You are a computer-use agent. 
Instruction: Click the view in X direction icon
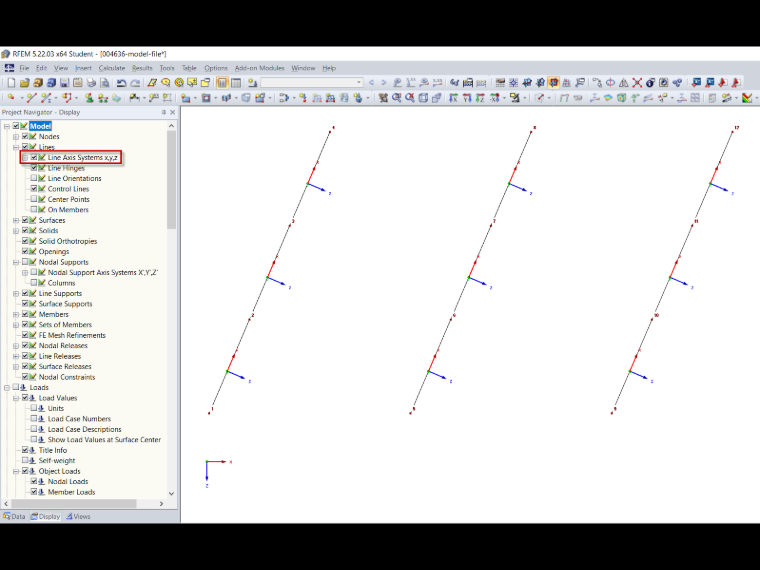pyautogui.click(x=453, y=98)
